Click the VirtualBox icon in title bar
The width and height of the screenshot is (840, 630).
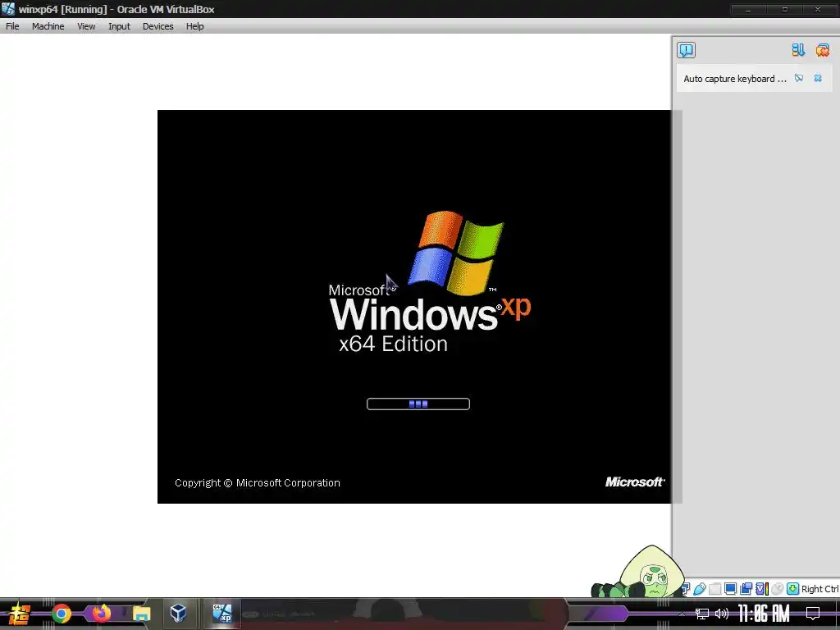point(8,8)
